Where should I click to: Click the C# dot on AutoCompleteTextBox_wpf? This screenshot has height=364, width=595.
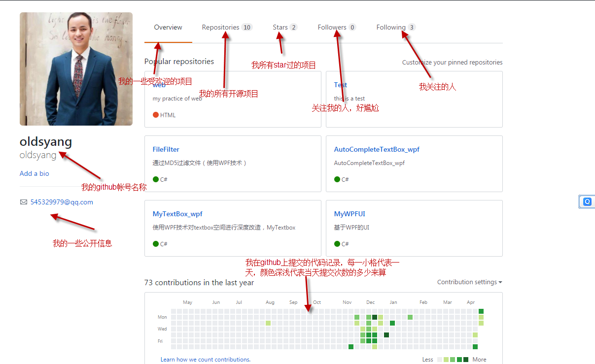coord(337,179)
